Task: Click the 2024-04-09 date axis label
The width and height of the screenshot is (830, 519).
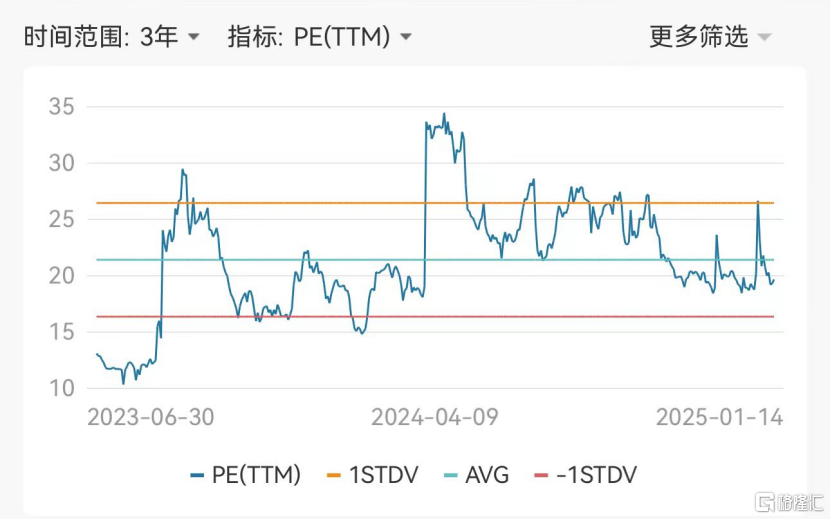Action: (434, 417)
